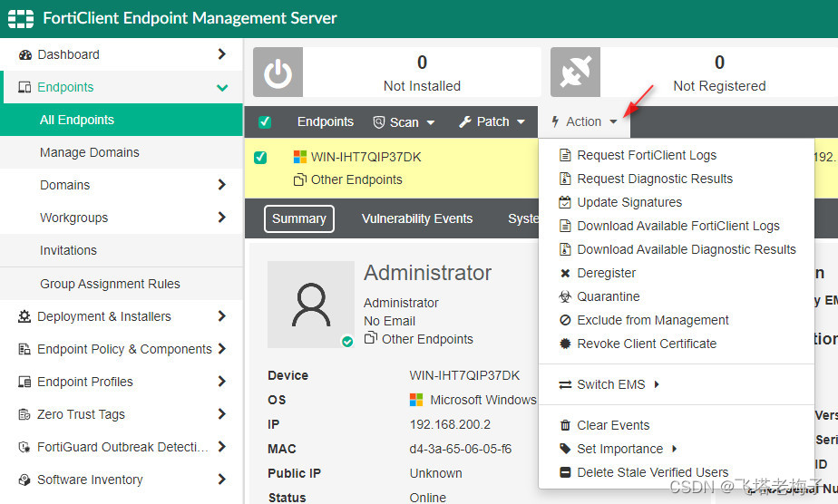Click the Microsoft Windows OS value
The image size is (838, 504).
483,400
